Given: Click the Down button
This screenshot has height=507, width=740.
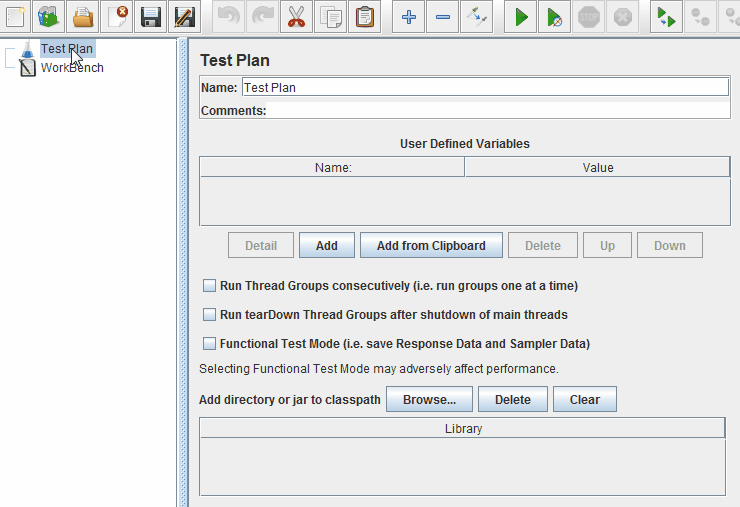Looking at the screenshot, I should [670, 245].
